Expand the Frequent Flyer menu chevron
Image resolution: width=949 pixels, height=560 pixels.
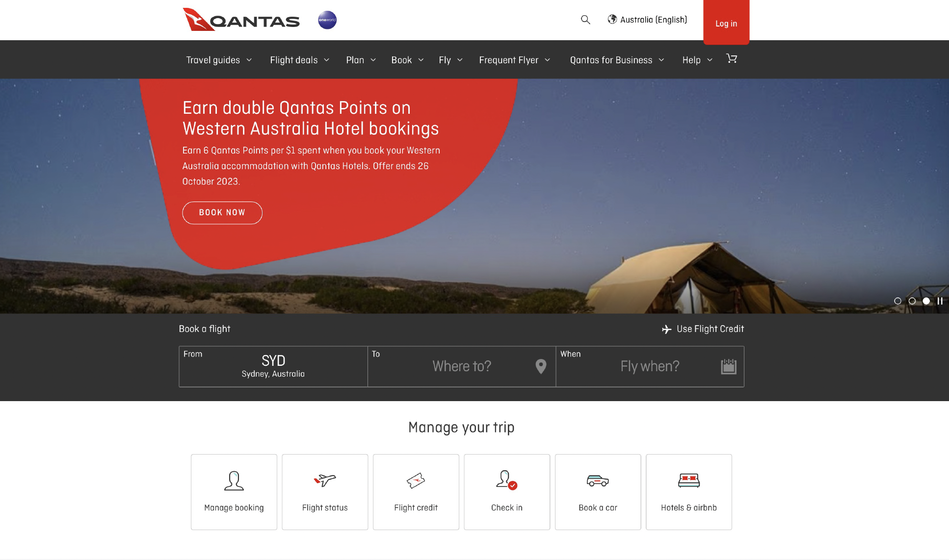point(547,60)
